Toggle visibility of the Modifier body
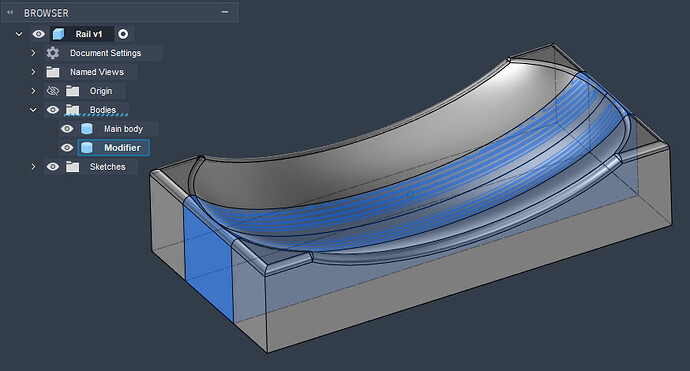Image resolution: width=690 pixels, height=371 pixels. pos(67,147)
